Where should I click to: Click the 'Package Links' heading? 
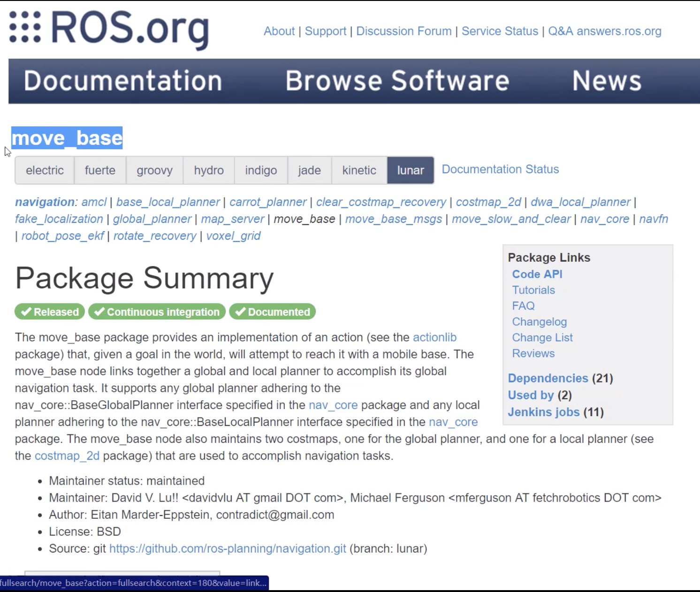549,258
